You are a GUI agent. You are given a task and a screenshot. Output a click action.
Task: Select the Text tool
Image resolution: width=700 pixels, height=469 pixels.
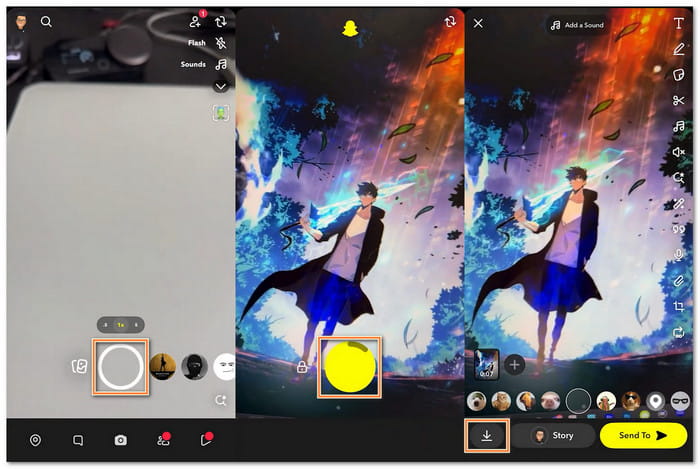(679, 23)
